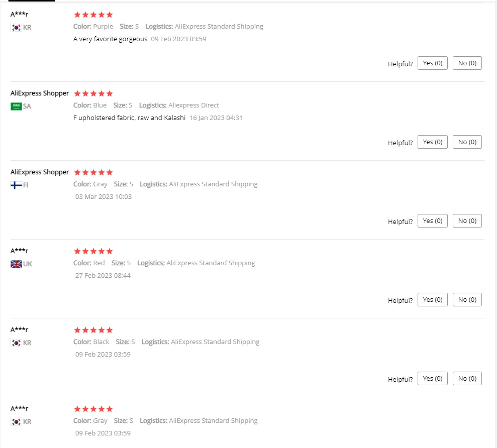This screenshot has height=448, width=497.
Task: Click the star rating on the Red review
Action: pos(93,251)
